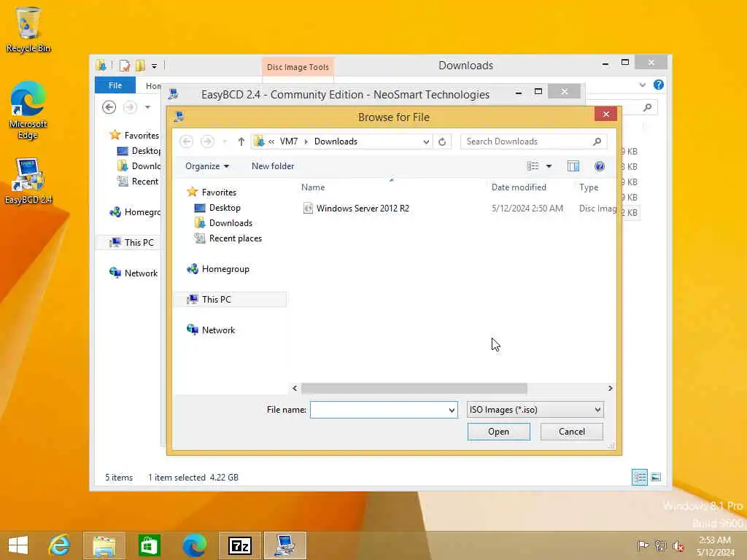Click the VM7 breadcrumb path arrow

tap(306, 141)
